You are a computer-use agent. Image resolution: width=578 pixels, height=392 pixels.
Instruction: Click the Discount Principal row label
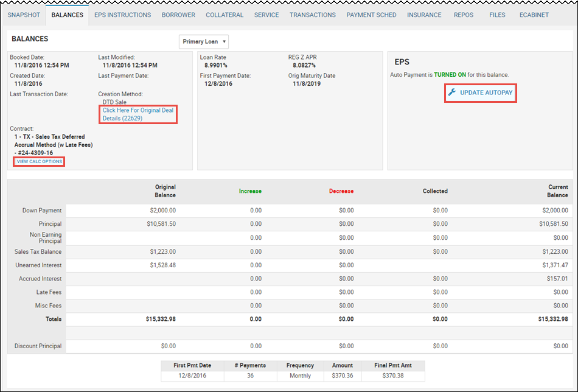tap(38, 346)
